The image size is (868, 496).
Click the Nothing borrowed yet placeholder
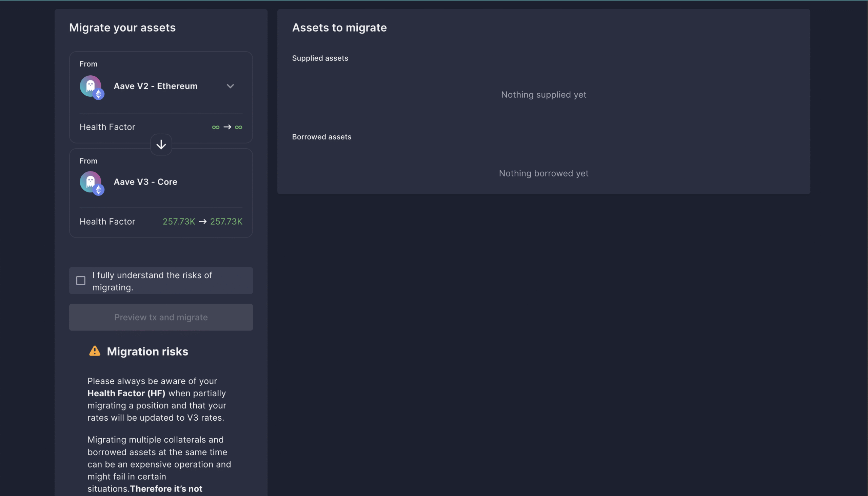pyautogui.click(x=544, y=173)
